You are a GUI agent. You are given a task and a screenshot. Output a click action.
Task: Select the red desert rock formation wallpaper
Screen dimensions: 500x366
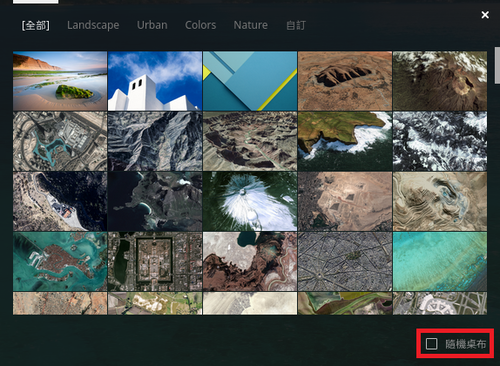pos(345,81)
